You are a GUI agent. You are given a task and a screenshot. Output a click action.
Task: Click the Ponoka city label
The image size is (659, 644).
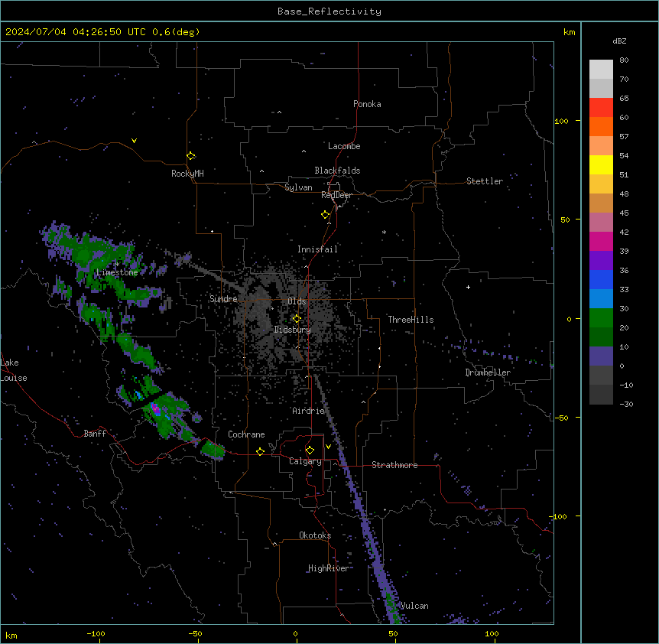367,104
